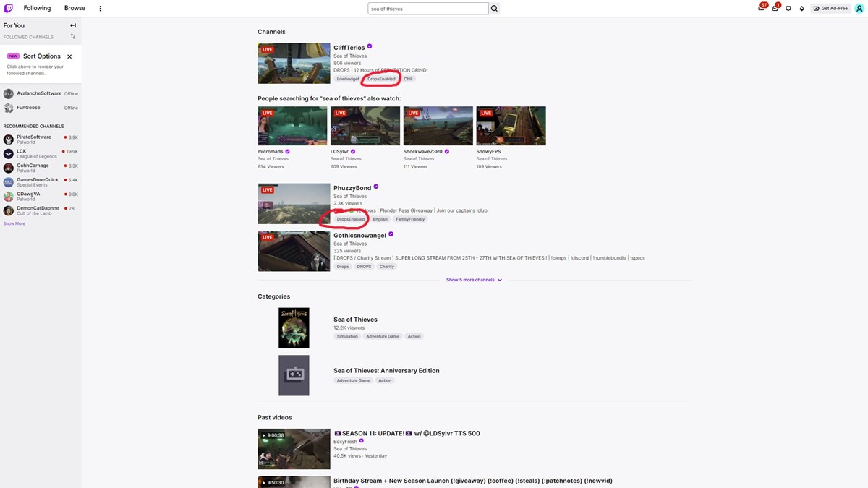This screenshot has width=868, height=488.
Task: Click the Get Bits diamond icon
Action: tap(801, 9)
